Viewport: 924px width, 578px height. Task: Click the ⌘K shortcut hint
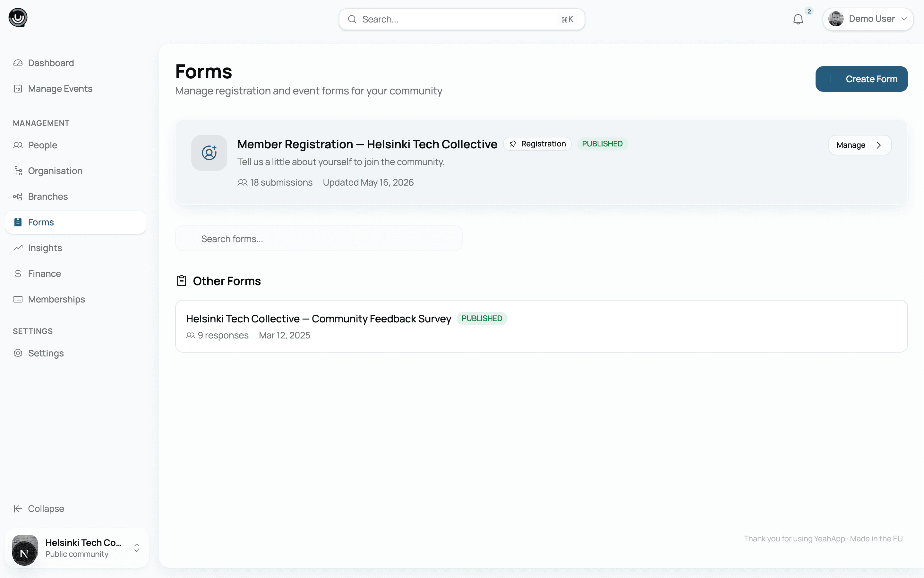[567, 20]
